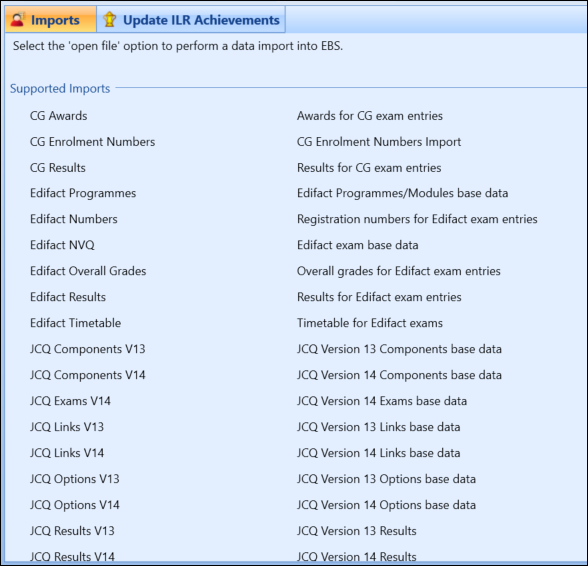Click the 'open file' instruction text
Image resolution: width=588 pixels, height=566 pixels.
click(178, 46)
